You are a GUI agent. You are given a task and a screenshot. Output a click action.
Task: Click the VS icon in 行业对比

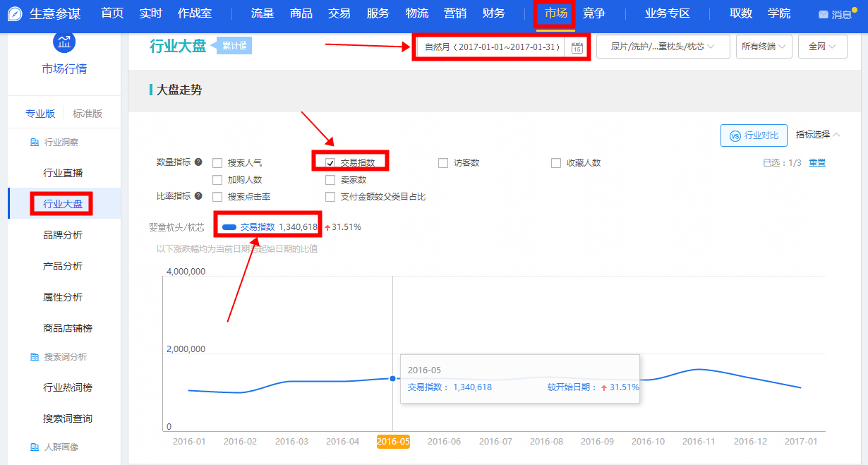[x=735, y=135]
